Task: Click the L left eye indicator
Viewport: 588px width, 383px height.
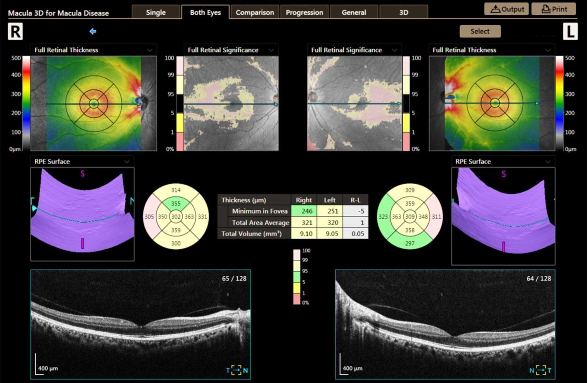Action: point(570,32)
